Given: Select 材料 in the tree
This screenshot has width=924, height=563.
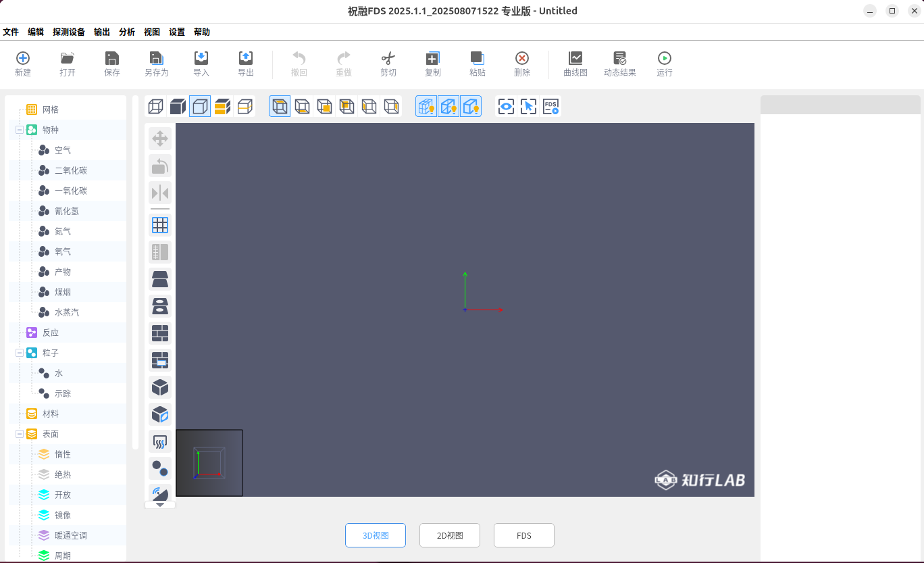Looking at the screenshot, I should coord(51,414).
